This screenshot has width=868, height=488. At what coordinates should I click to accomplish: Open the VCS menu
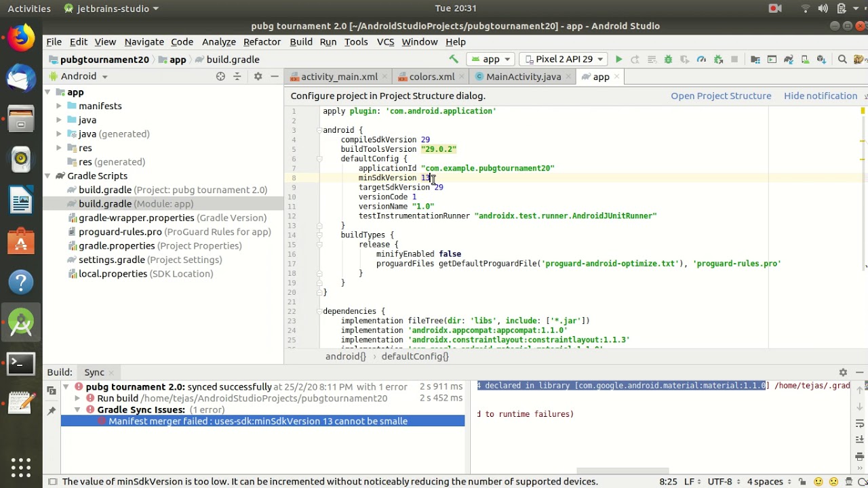coord(385,42)
